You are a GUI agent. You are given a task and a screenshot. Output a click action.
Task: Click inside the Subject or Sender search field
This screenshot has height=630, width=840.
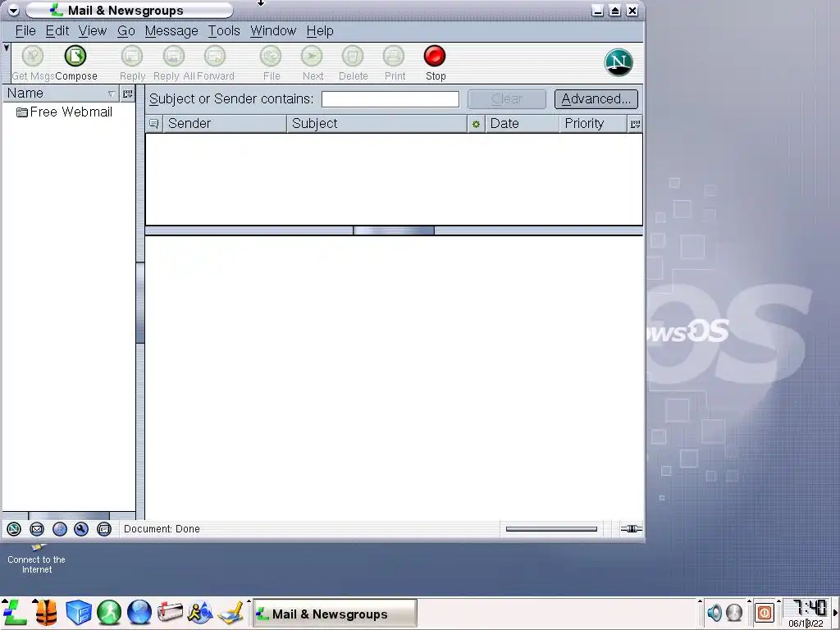(x=390, y=99)
